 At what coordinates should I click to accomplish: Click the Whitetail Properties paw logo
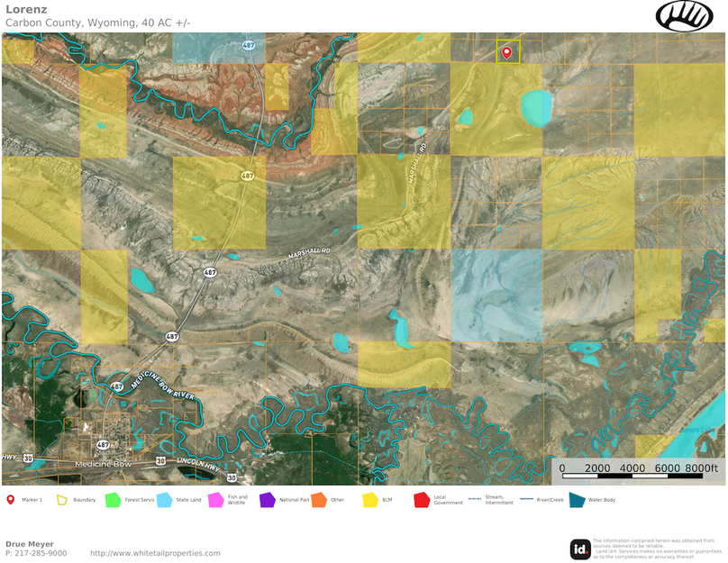[x=684, y=16]
